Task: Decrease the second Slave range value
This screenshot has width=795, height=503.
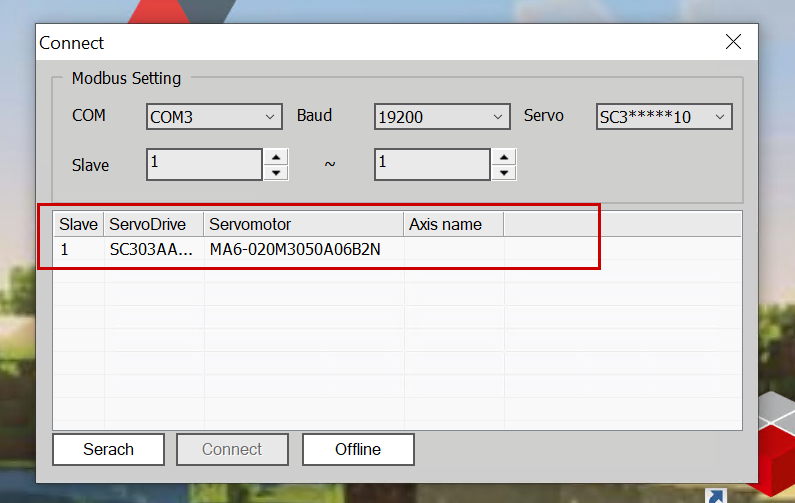Action: (504, 172)
